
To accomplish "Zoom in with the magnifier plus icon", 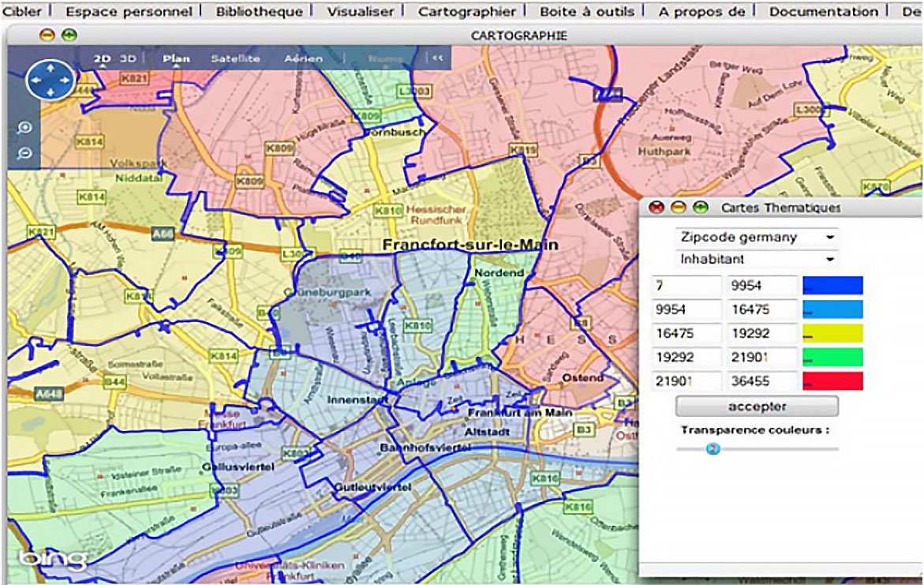I will click(25, 128).
